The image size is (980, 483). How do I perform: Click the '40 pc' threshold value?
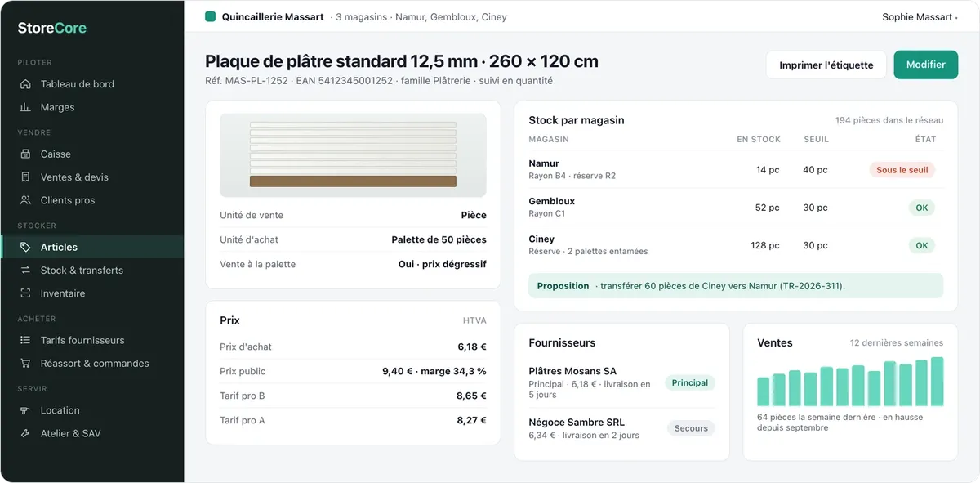point(815,170)
